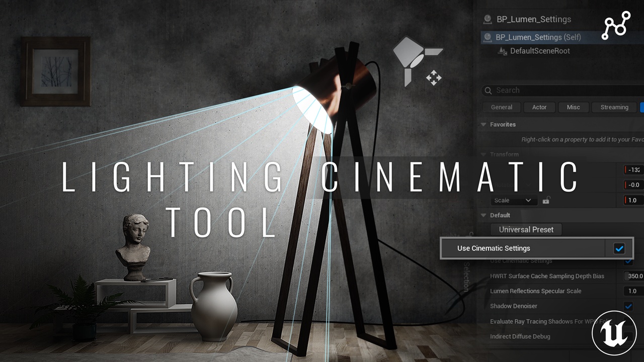Disable the Use Cinematic Settings checkbox
The width and height of the screenshot is (644, 362).
(x=619, y=248)
